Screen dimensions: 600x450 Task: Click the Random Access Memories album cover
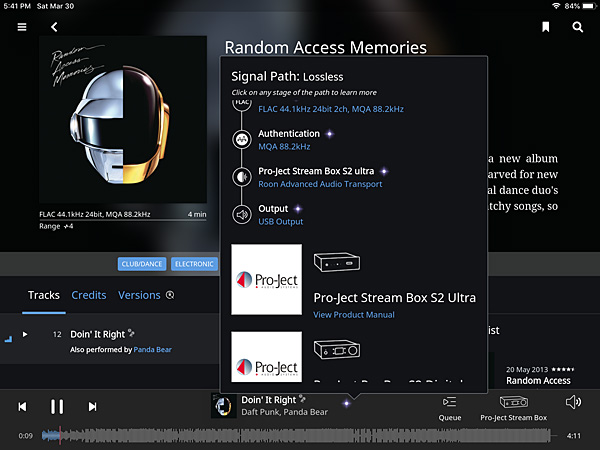coord(123,119)
